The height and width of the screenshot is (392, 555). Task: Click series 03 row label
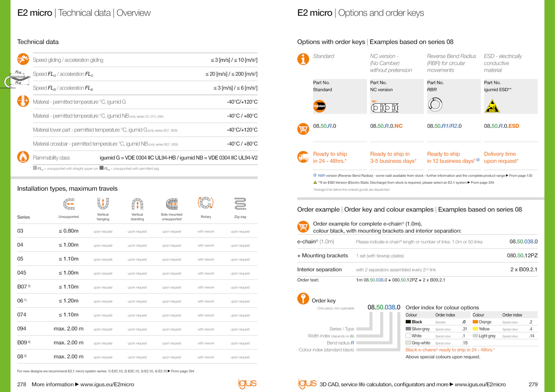[20, 231]
